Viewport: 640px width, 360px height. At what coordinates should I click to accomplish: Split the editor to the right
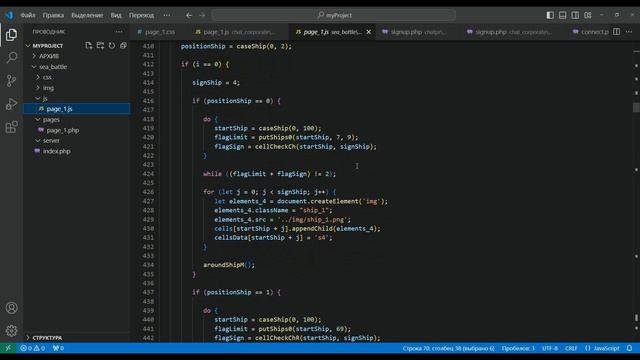617,31
